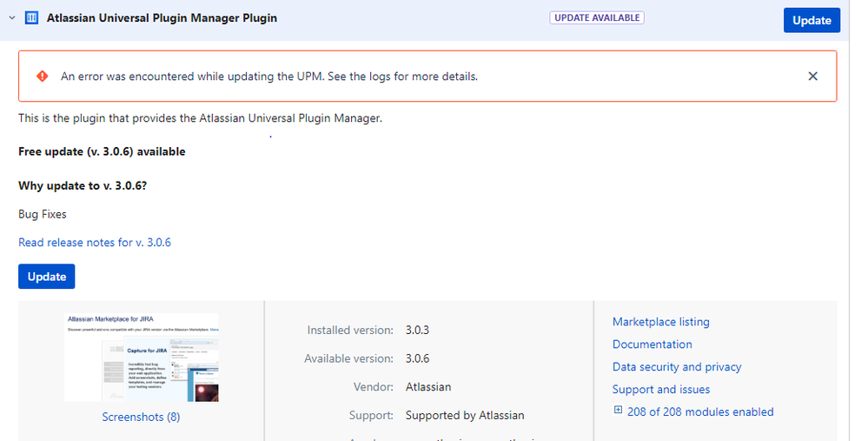Expand the modules list plus icon
The width and height of the screenshot is (868, 441).
tap(618, 411)
